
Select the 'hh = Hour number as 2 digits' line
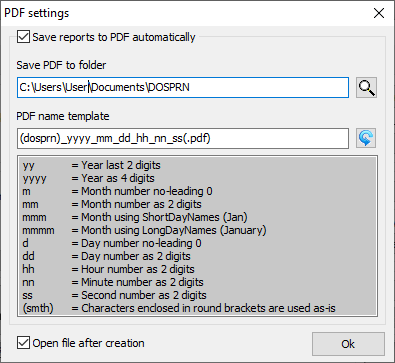coord(108,269)
